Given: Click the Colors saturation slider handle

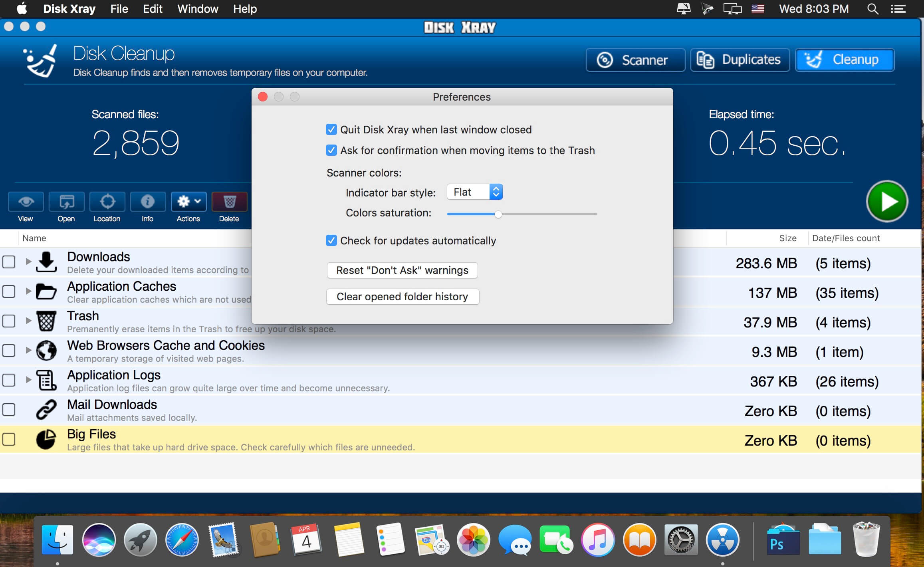Looking at the screenshot, I should pyautogui.click(x=498, y=214).
